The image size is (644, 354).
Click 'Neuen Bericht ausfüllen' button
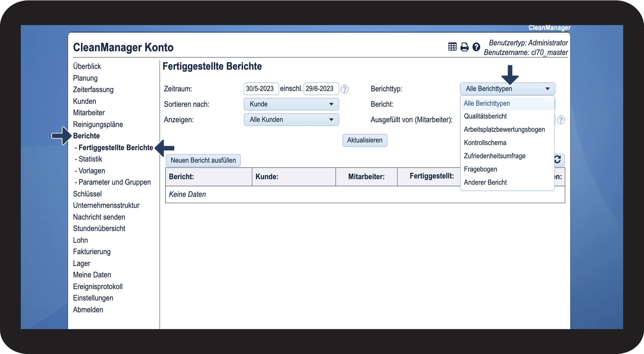(x=203, y=160)
